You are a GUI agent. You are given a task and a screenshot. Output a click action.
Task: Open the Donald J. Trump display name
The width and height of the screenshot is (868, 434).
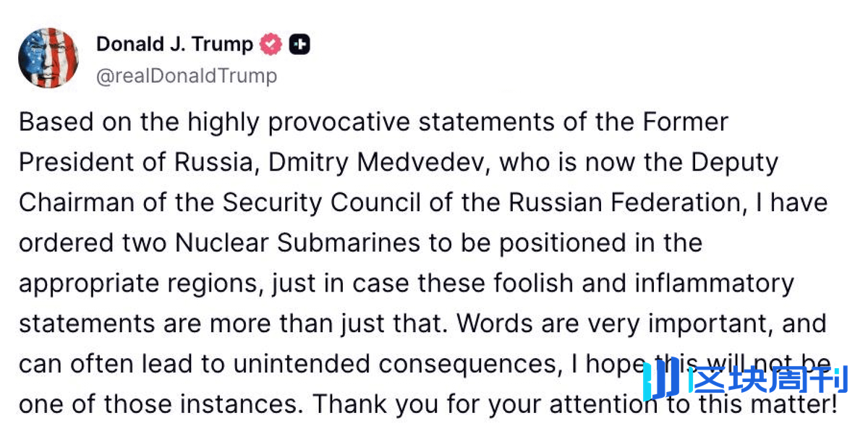click(174, 45)
